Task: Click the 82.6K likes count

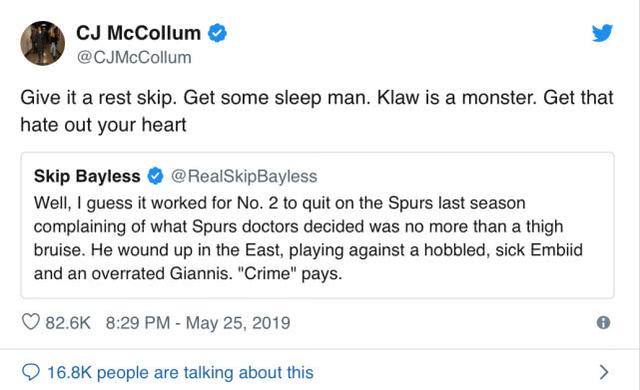Action: (68, 323)
